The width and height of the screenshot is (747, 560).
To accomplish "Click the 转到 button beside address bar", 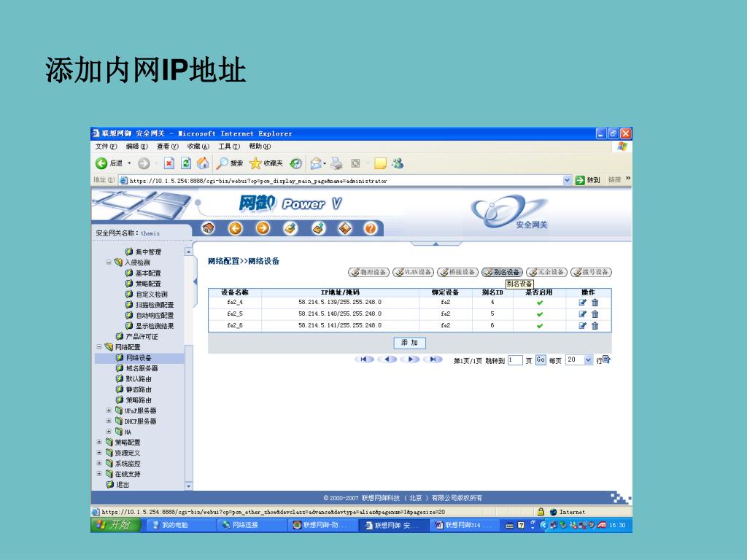I will [587, 180].
